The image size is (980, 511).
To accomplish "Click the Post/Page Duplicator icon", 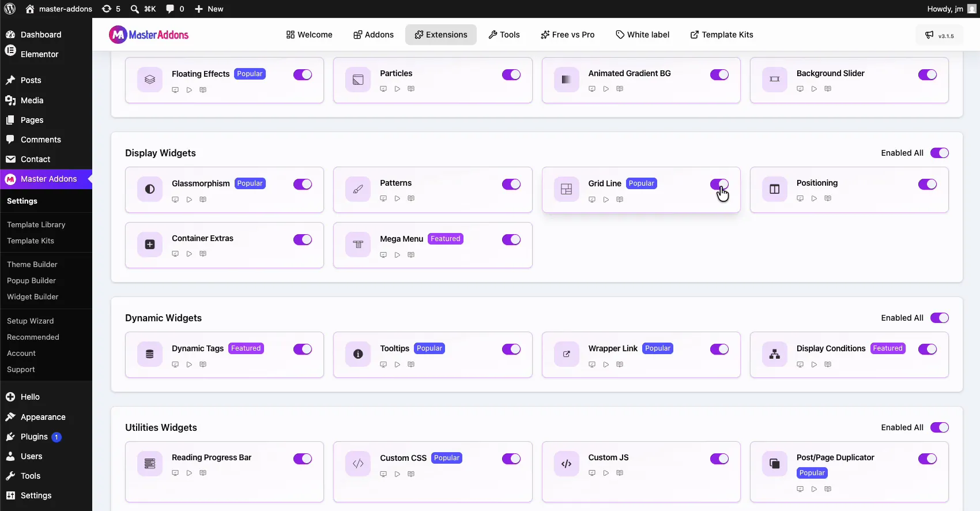I will coord(774,464).
